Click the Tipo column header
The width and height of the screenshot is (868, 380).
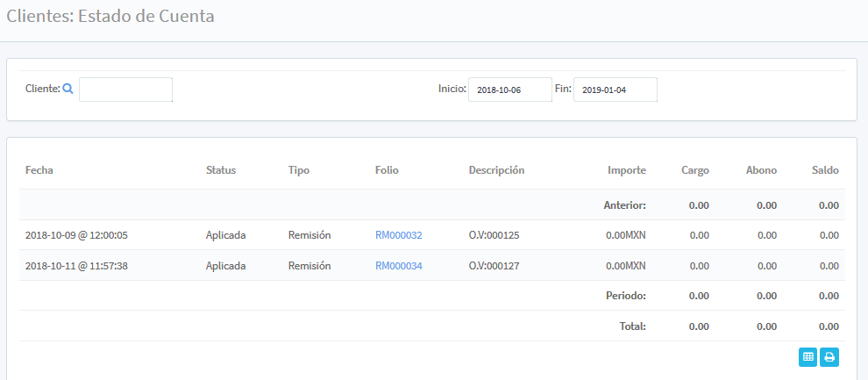coord(298,170)
